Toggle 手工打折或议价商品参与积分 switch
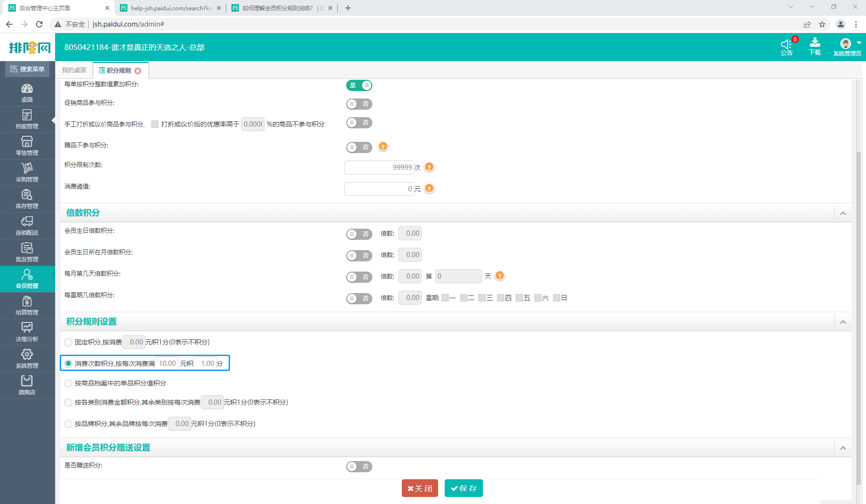 (x=359, y=123)
